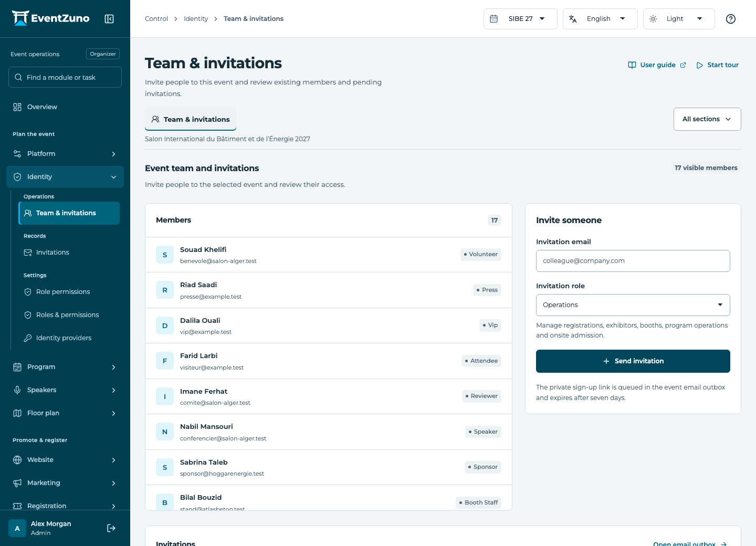Click the Find a module or task search box
Viewport: 756px width, 546px height.
(x=65, y=77)
